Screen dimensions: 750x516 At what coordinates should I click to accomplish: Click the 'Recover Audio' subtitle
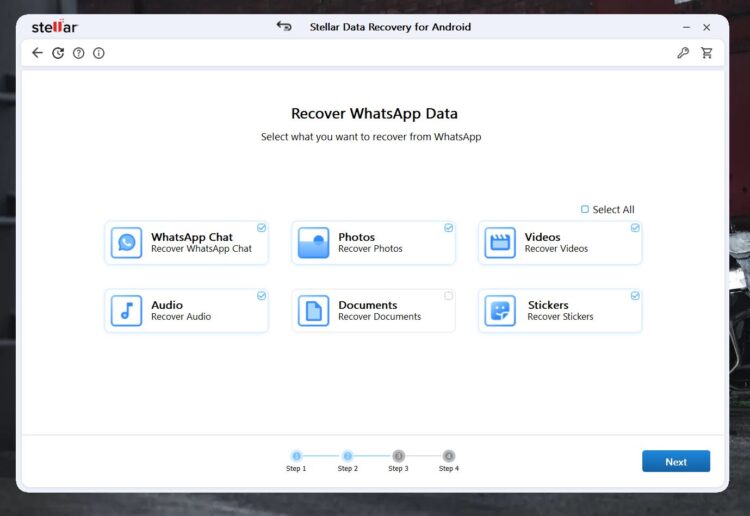tap(181, 317)
